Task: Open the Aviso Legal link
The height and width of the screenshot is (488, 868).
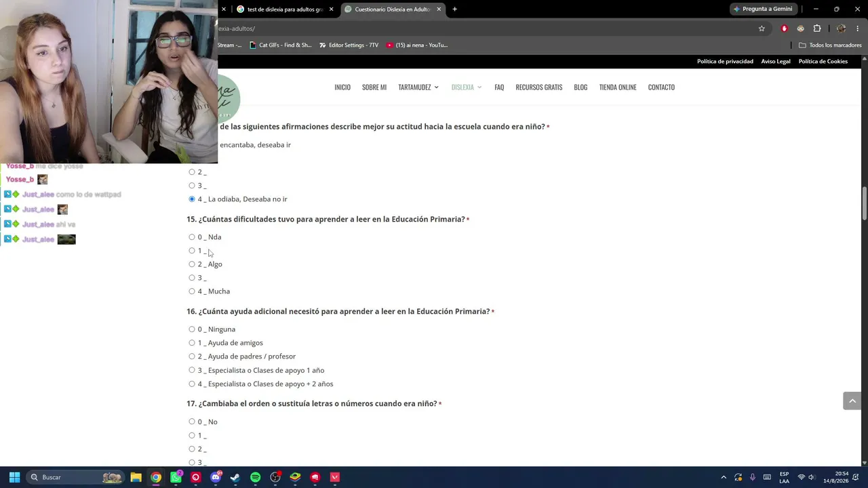Action: pos(776,61)
